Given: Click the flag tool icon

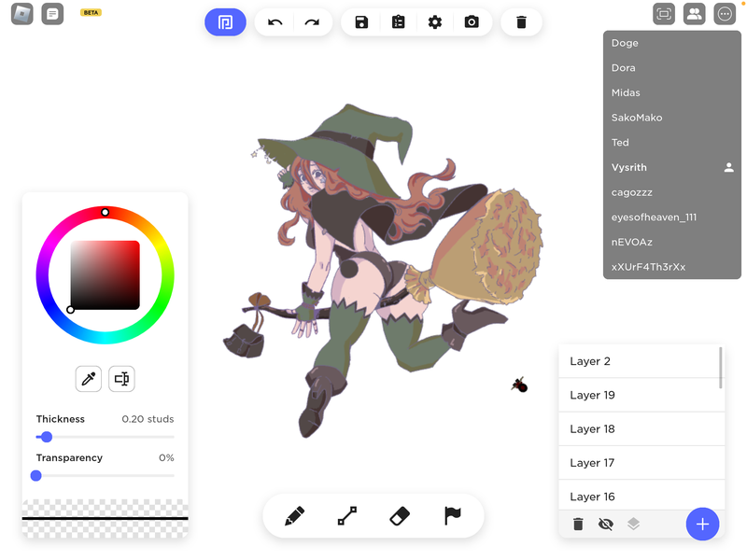Looking at the screenshot, I should click(x=453, y=515).
